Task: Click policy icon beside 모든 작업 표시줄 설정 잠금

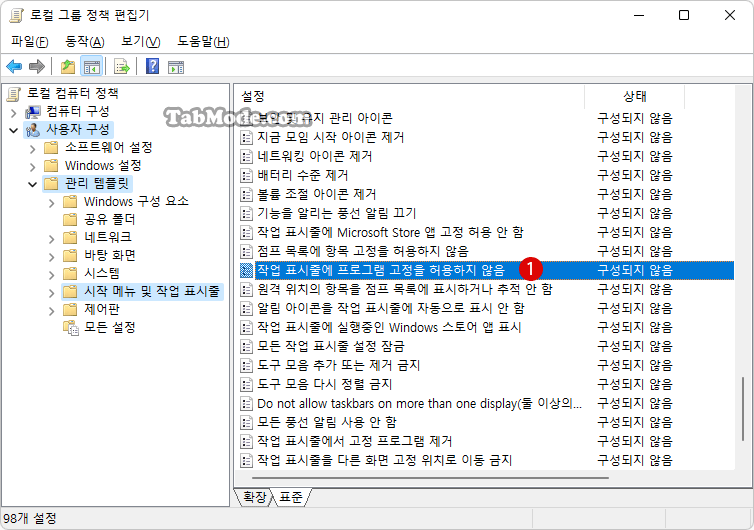Action: click(x=246, y=346)
